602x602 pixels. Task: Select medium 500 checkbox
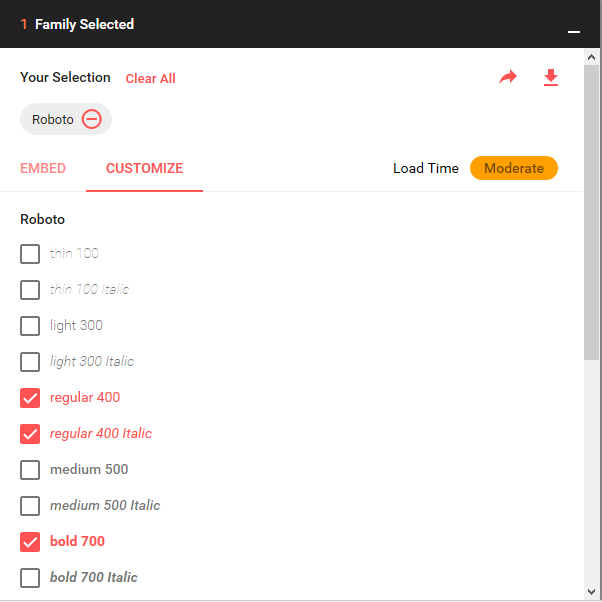(x=30, y=470)
